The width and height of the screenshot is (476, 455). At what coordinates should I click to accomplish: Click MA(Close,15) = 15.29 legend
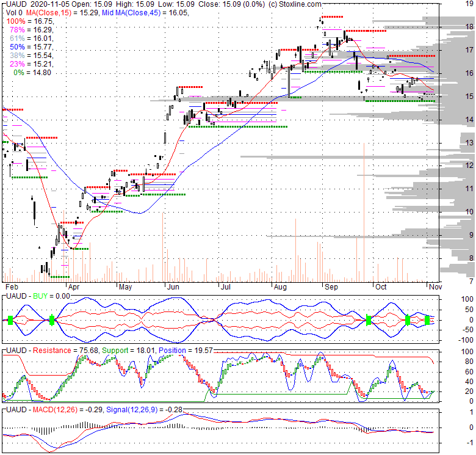coord(63,13)
